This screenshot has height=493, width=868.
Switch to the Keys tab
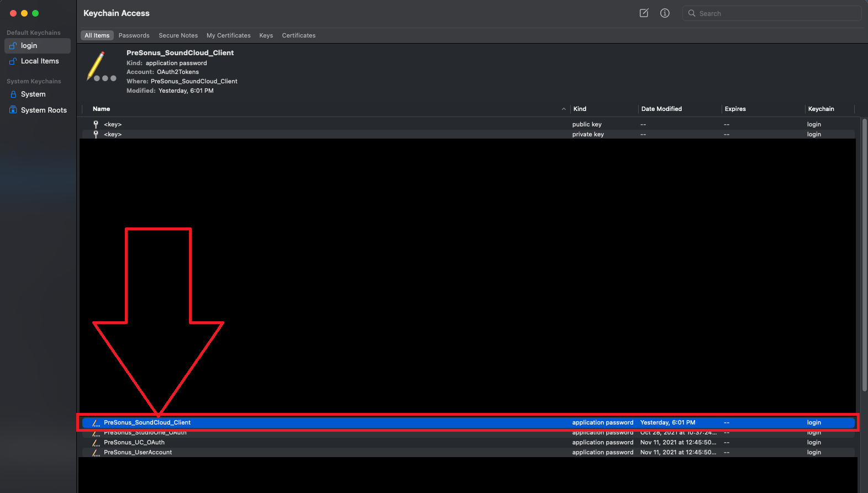click(x=266, y=35)
